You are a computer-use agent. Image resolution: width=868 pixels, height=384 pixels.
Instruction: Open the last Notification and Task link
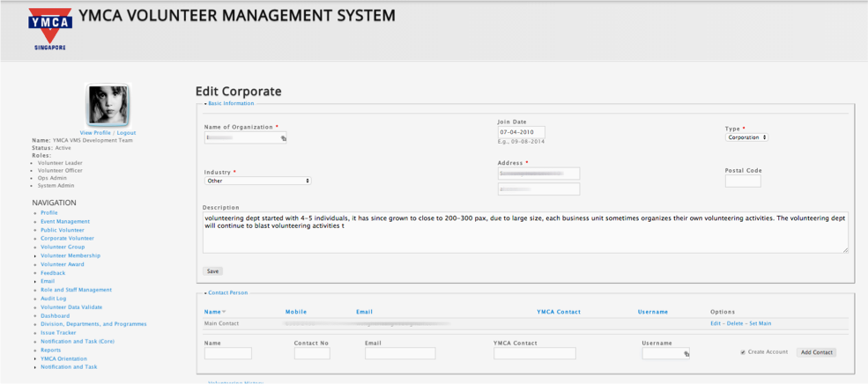tap(70, 367)
